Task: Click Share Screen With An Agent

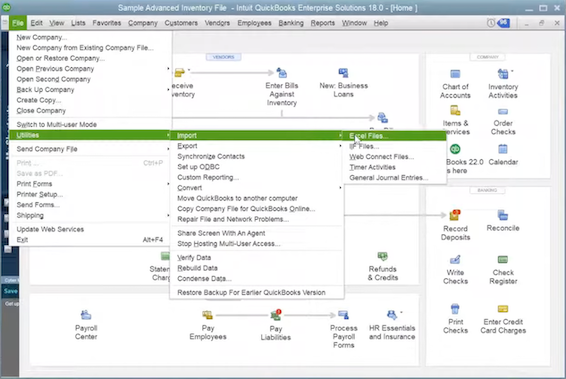Action: (x=257, y=233)
